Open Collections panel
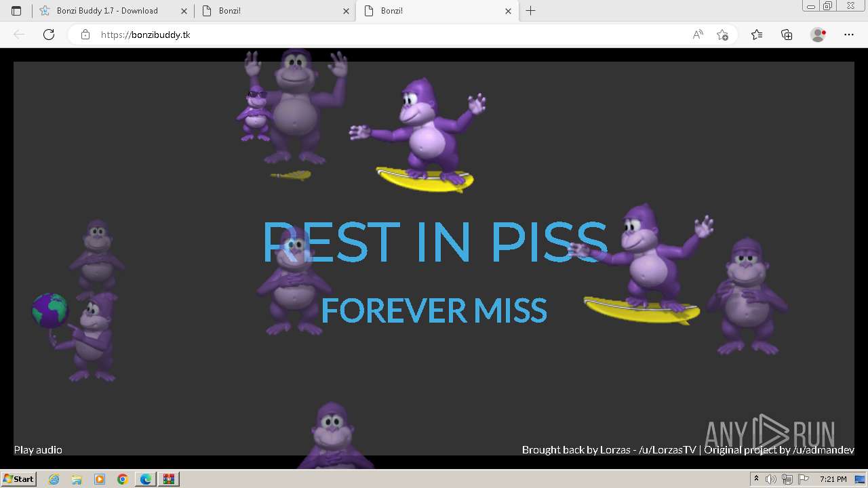The height and width of the screenshot is (488, 868). coord(787,35)
